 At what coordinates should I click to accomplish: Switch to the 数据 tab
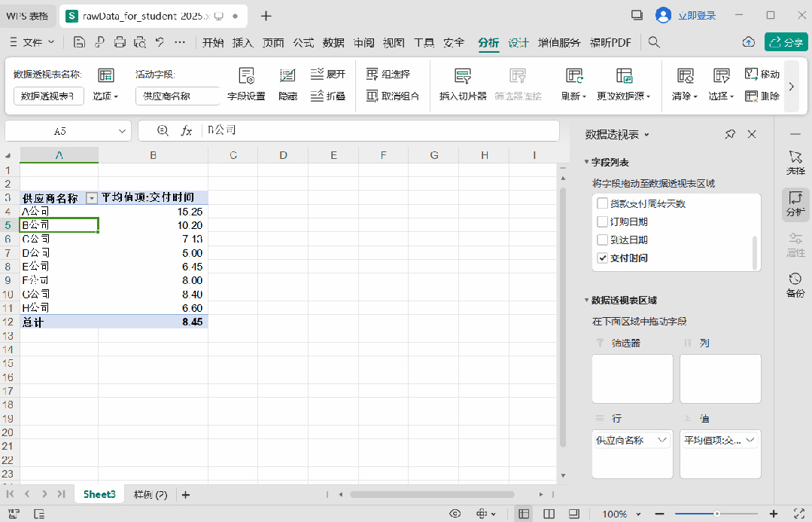pos(333,42)
